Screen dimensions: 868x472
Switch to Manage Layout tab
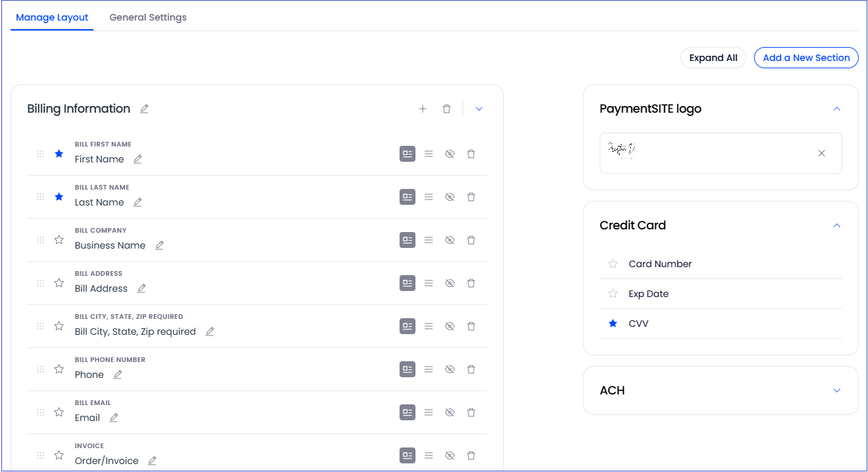tap(52, 17)
